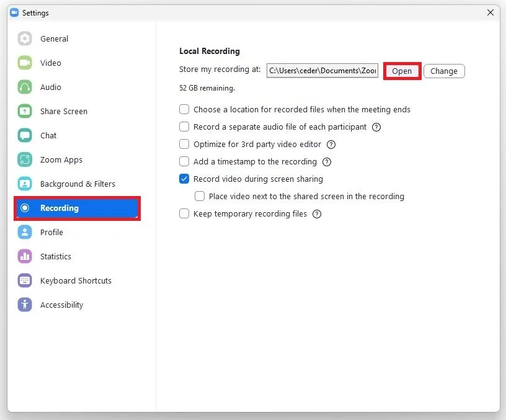Click the recording path input field
This screenshot has width=506, height=420.
[x=322, y=70]
